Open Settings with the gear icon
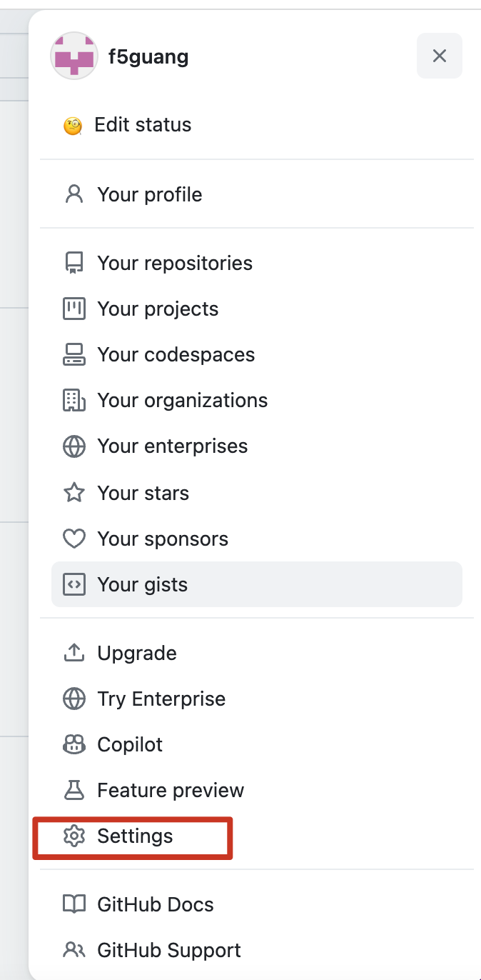The image size is (481, 980). [257, 836]
